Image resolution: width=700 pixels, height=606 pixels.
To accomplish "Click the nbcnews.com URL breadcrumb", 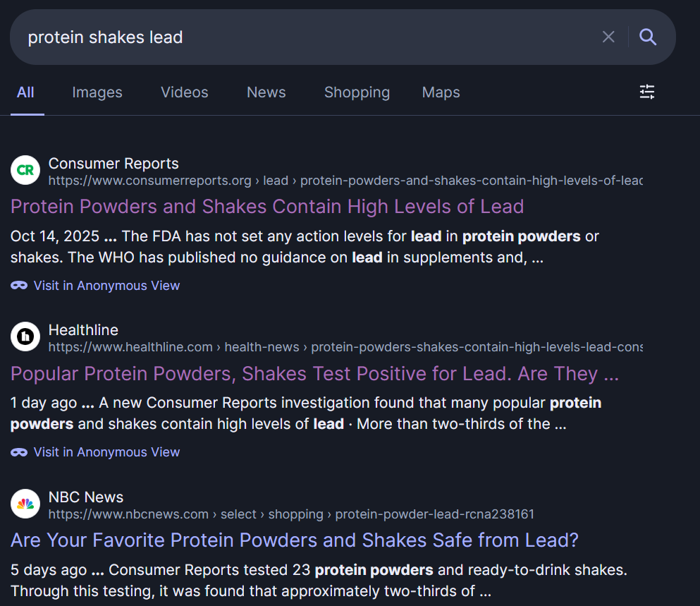I will pos(291,514).
